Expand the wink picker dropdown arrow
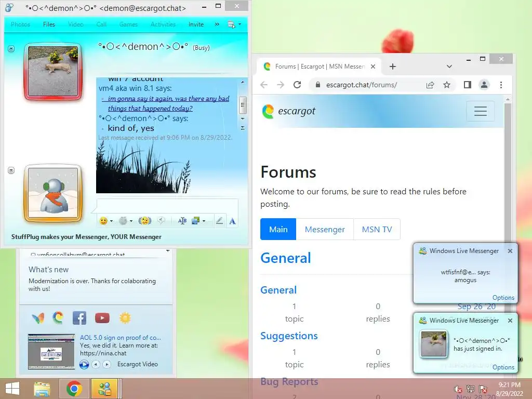Screen dimensions: 532x399 131,221
